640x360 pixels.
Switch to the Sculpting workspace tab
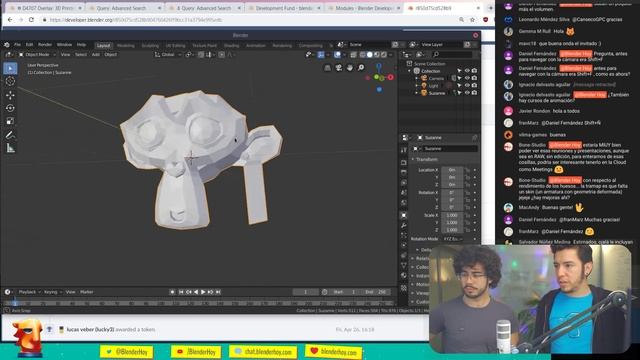coord(150,46)
